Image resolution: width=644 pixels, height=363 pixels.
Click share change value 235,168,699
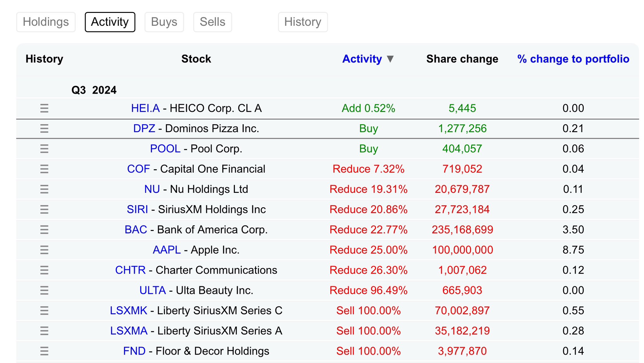(462, 230)
